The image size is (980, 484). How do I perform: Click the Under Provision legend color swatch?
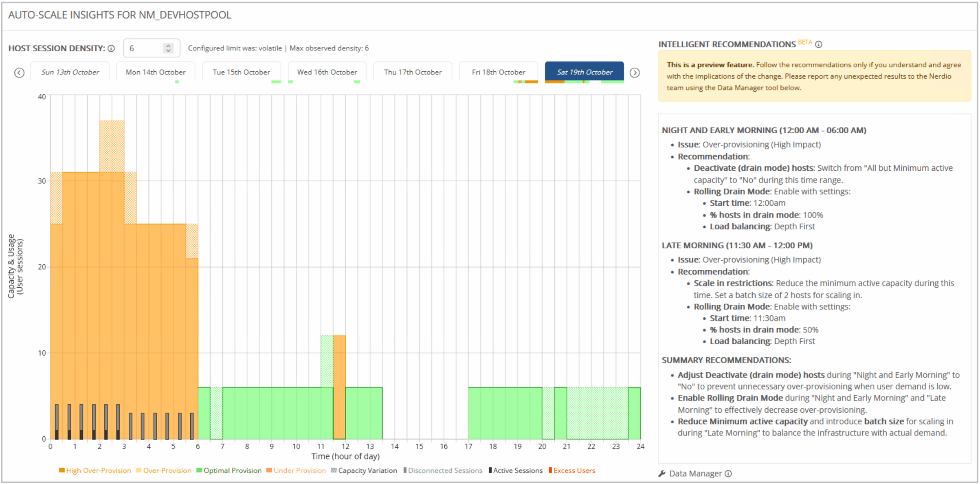pos(269,471)
